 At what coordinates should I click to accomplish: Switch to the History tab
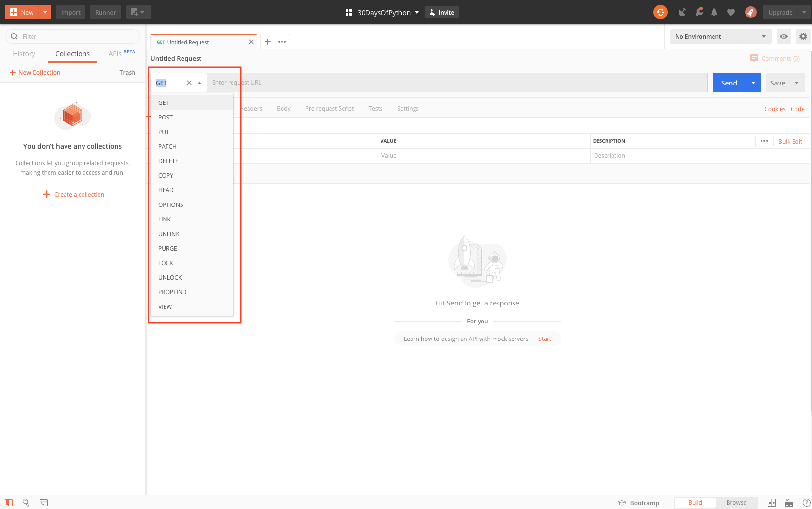(x=24, y=54)
